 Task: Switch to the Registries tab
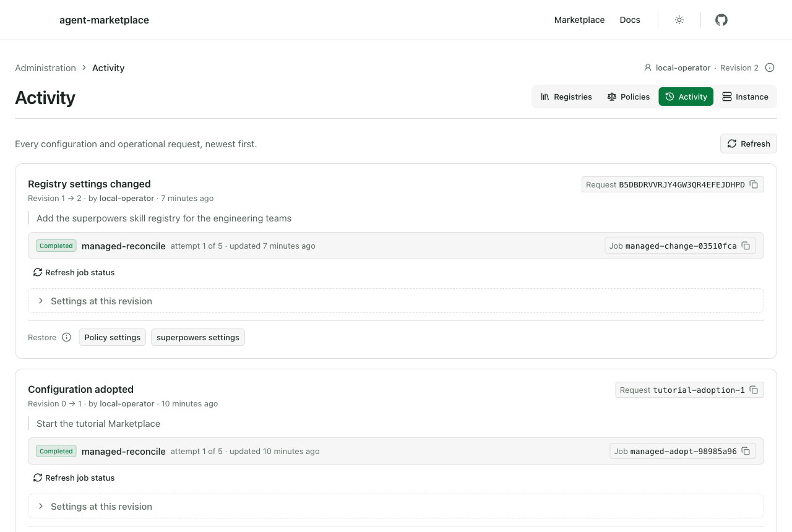(x=566, y=97)
